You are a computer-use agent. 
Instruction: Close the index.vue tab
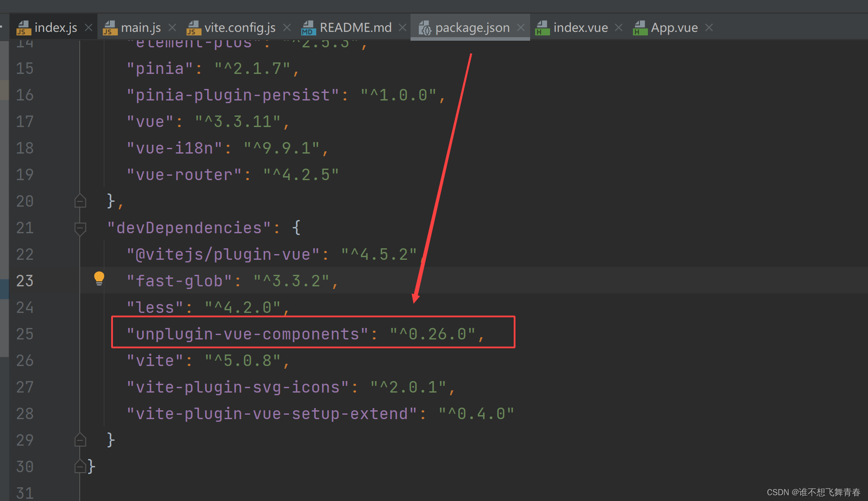click(x=619, y=27)
